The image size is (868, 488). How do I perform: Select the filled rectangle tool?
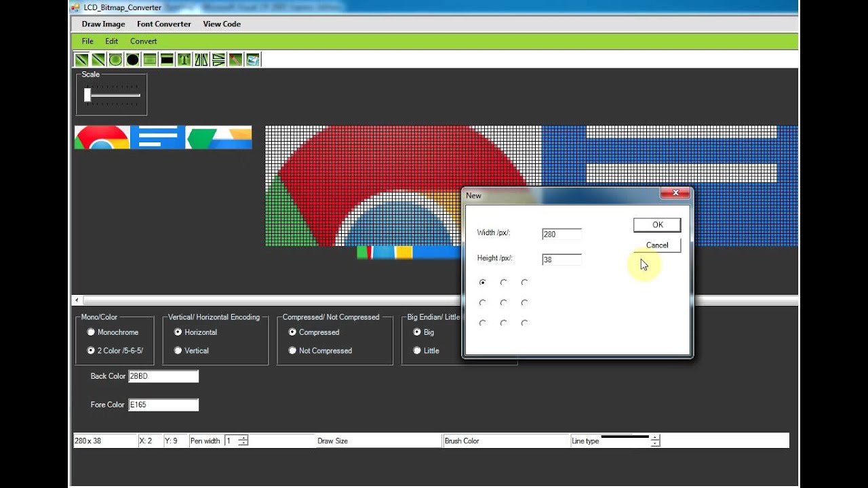point(166,59)
